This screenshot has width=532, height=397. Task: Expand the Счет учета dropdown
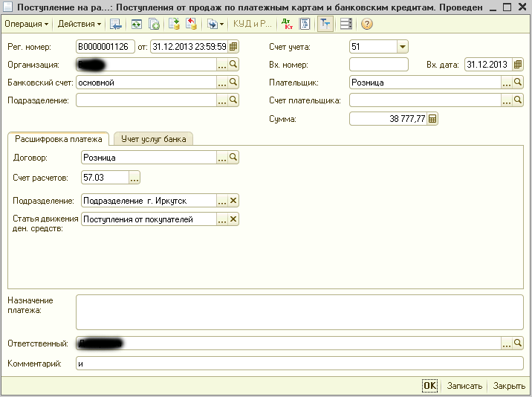[402, 47]
